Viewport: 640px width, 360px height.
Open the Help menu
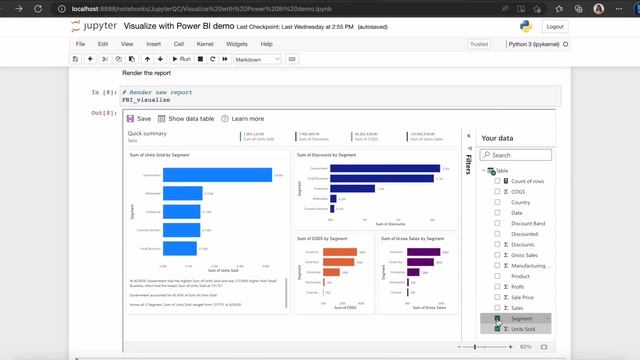[267, 44]
